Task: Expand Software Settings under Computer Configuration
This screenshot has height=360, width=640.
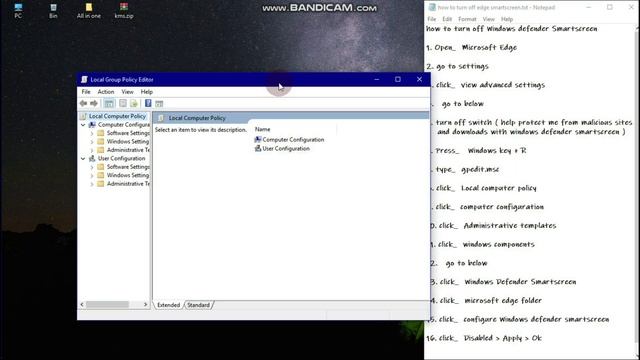Action: tap(92, 133)
